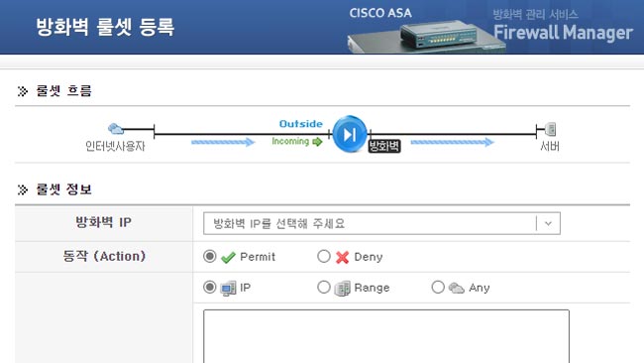The width and height of the screenshot is (644, 363).
Task: Click the blue firewall skip-forward icon
Action: [x=350, y=134]
